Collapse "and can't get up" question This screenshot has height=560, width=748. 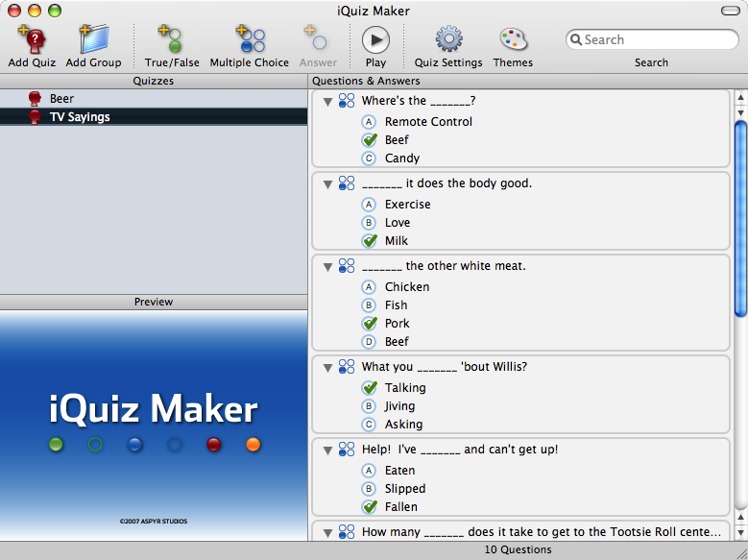[x=327, y=450]
